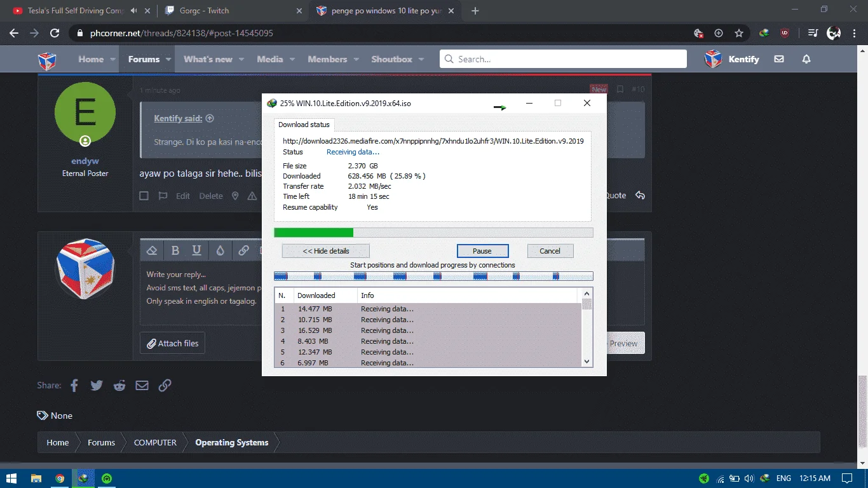
Task: Open the Shoutbox menu item
Action: click(391, 59)
